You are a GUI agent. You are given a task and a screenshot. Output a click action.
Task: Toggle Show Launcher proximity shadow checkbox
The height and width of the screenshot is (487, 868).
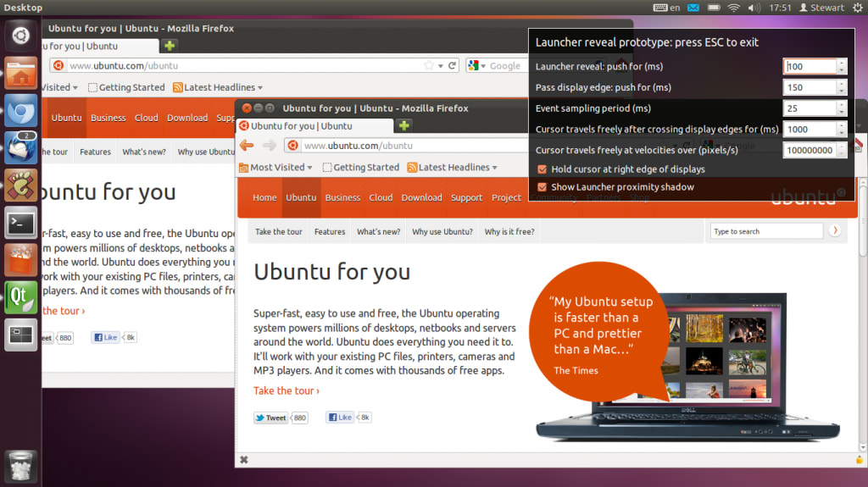pyautogui.click(x=542, y=187)
